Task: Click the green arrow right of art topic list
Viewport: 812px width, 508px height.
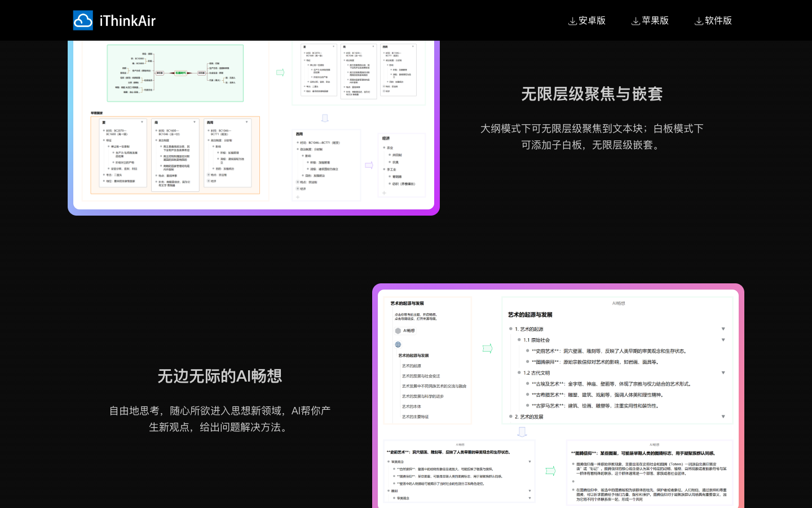Action: click(x=487, y=348)
